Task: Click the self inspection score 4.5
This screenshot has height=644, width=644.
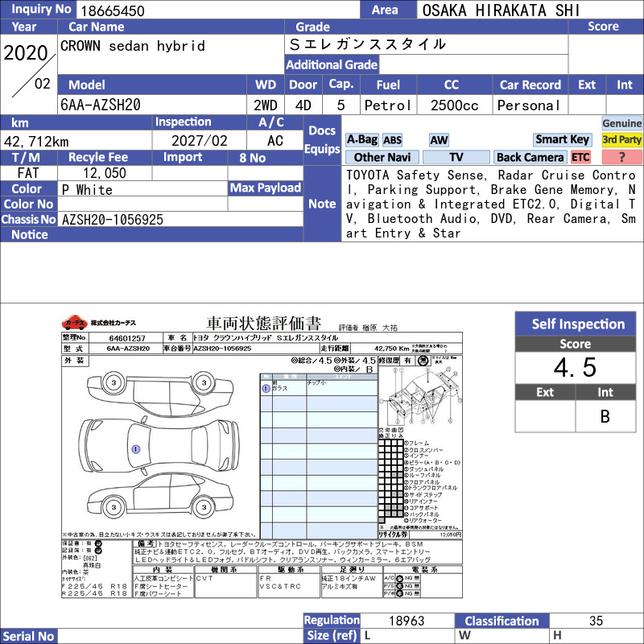Action: coord(575,367)
